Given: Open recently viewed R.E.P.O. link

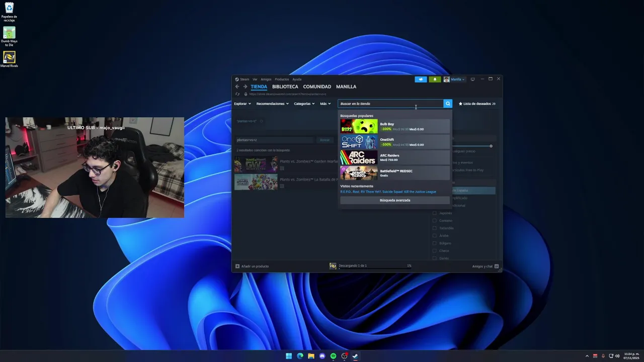Looking at the screenshot, I should tap(346, 192).
